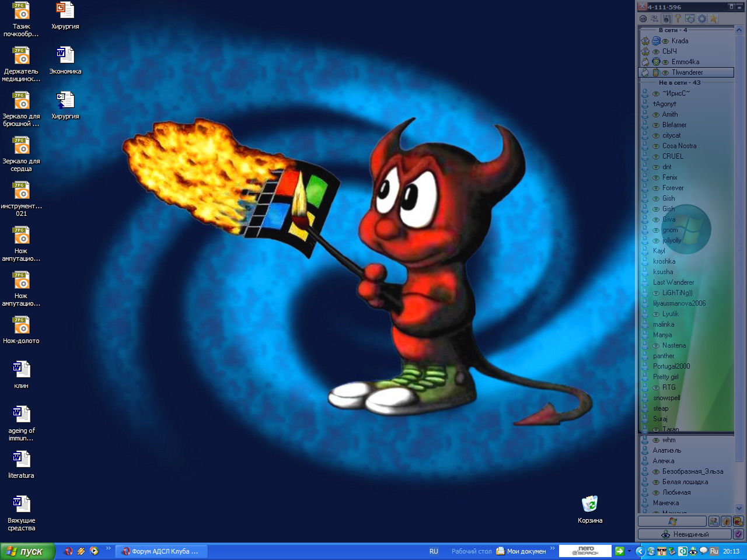The image size is (747, 560).
Task: Open the Невидимый status dropdown button
Action: pos(685,534)
